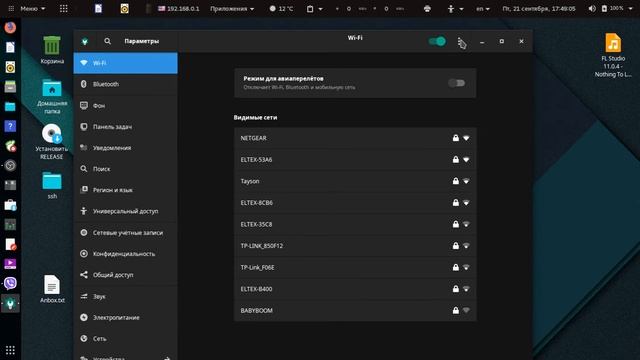Open battery 100% system menu
This screenshot has width=640, height=360.
click(x=616, y=8)
